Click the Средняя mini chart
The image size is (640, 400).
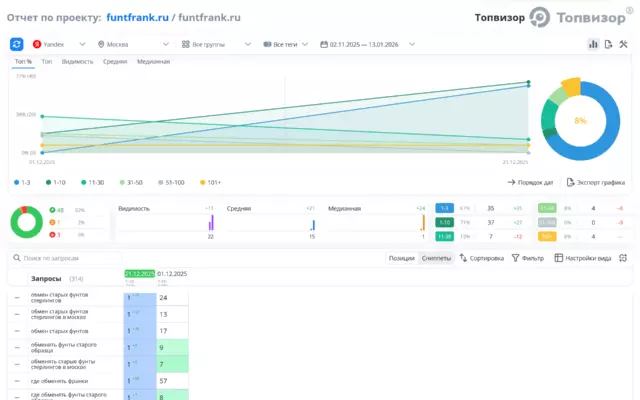coord(271,222)
